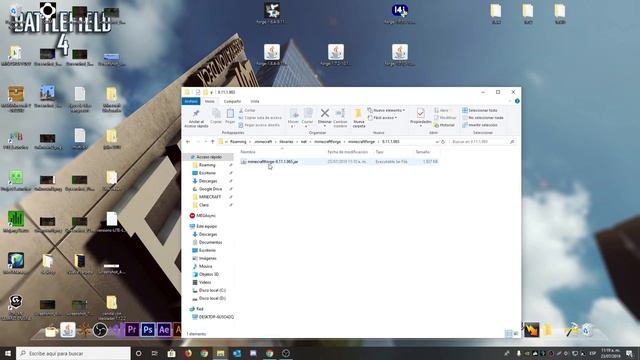Select Este equipo in the navigation pane
Image resolution: width=640 pixels, height=360 pixels.
207,226
